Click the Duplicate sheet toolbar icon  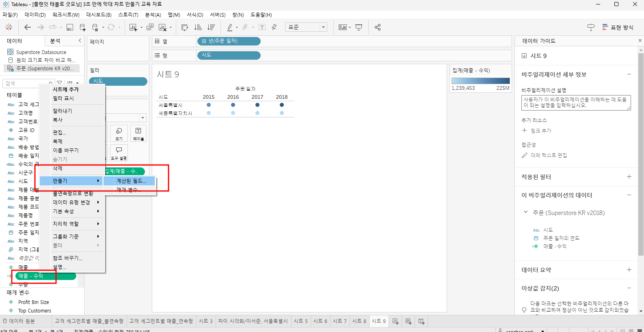click(x=150, y=27)
